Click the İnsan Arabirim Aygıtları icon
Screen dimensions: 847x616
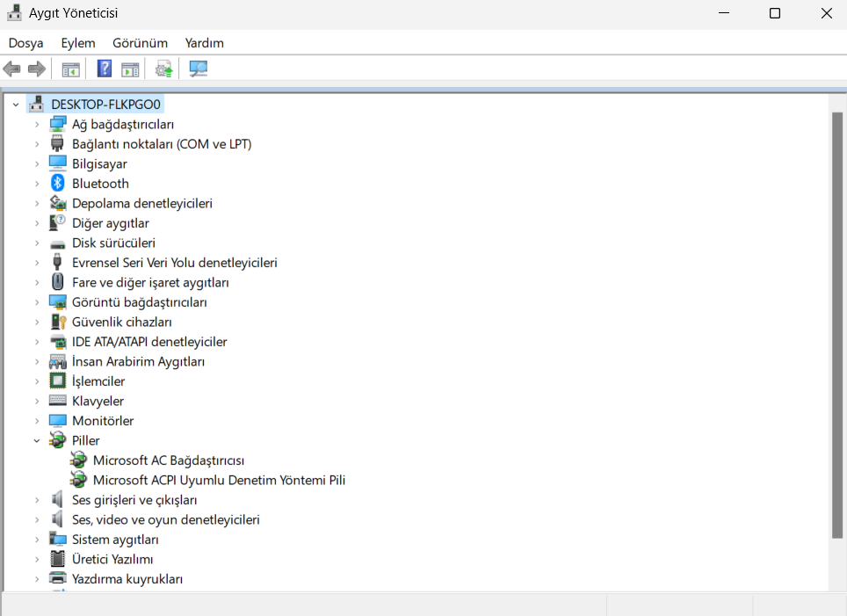pyautogui.click(x=57, y=361)
